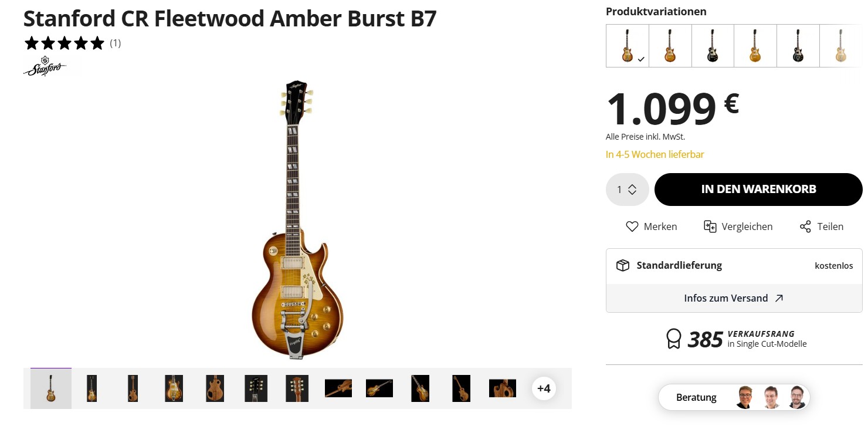The image size is (868, 426).
Task: Expand remaining images with +4 button
Action: [x=544, y=388]
